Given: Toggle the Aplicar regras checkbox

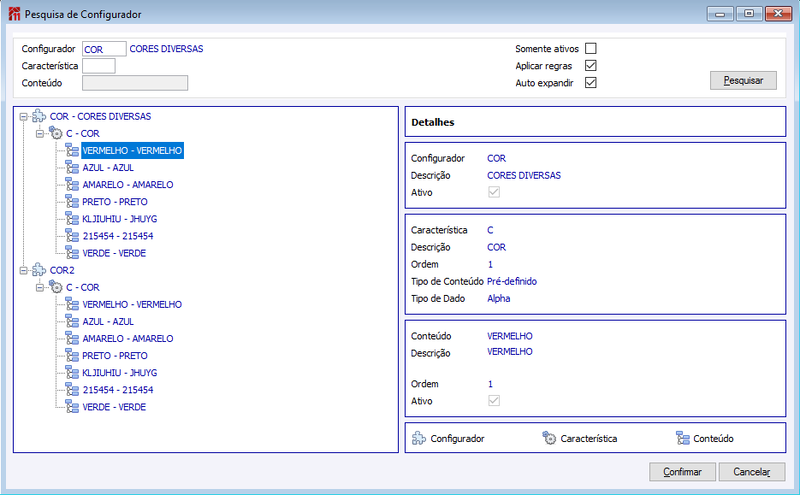Looking at the screenshot, I should pos(591,65).
